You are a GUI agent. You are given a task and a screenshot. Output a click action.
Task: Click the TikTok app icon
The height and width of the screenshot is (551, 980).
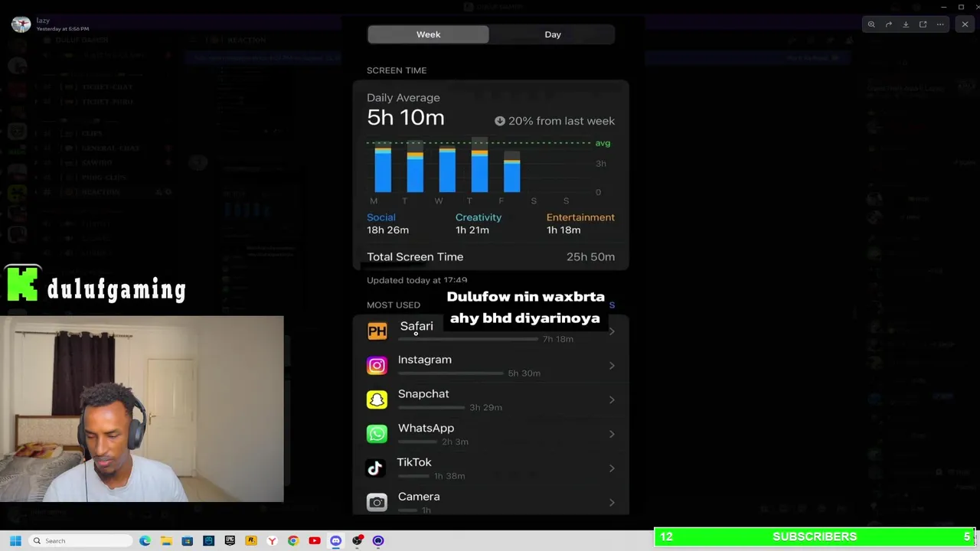(375, 468)
